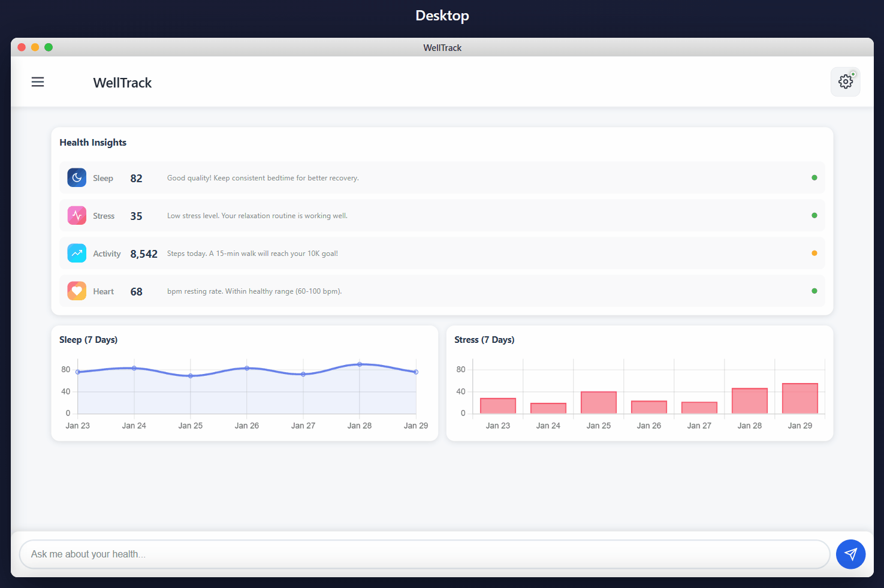
Task: Click the Jan 28 point on Sleep chart
Action: pos(360,364)
